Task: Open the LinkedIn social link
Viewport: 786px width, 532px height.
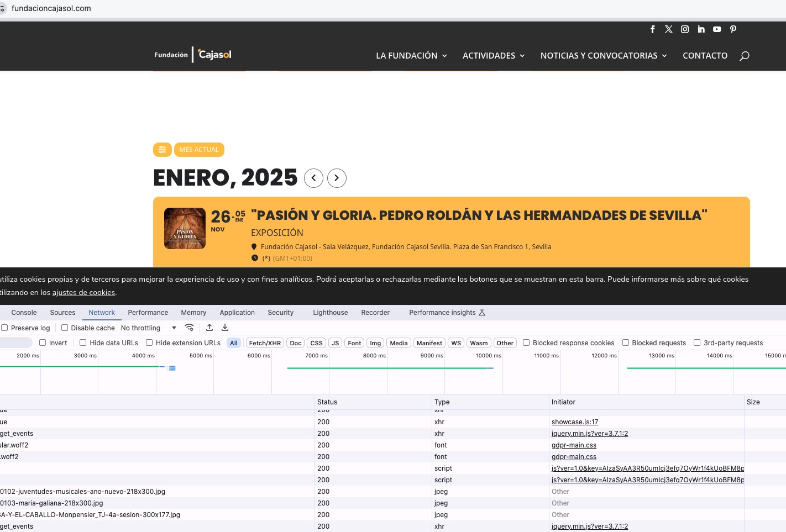Action: click(701, 29)
